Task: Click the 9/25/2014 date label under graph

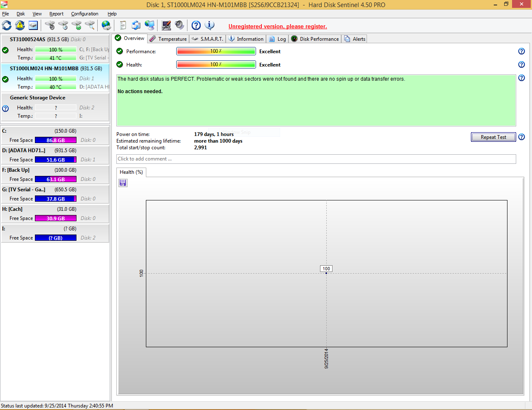Action: pyautogui.click(x=326, y=358)
